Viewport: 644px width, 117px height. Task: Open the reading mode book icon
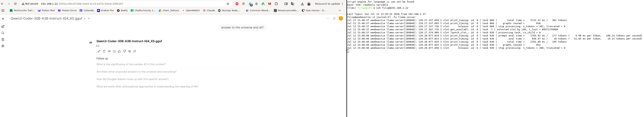286,4
